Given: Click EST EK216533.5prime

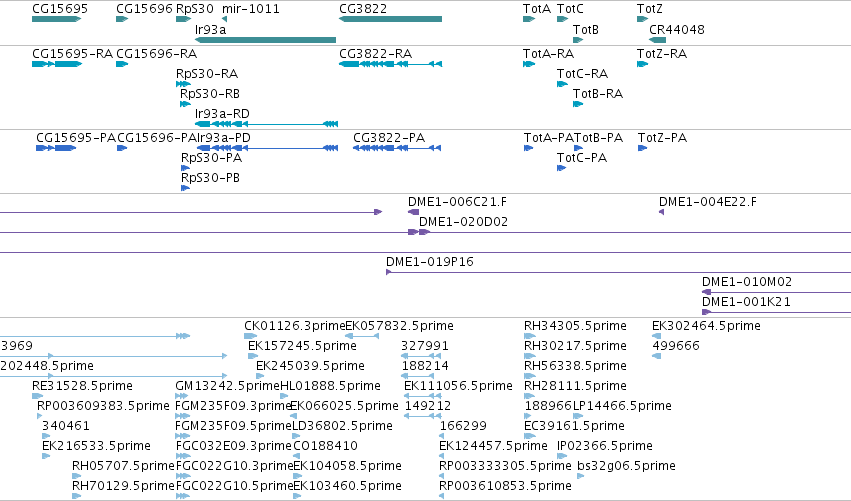Looking at the screenshot, I should pos(46,456).
